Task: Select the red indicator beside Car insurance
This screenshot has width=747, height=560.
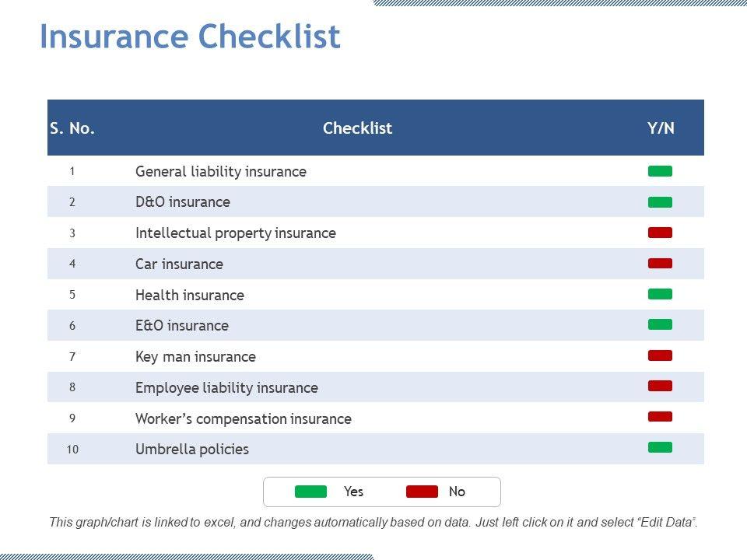Action: click(660, 264)
